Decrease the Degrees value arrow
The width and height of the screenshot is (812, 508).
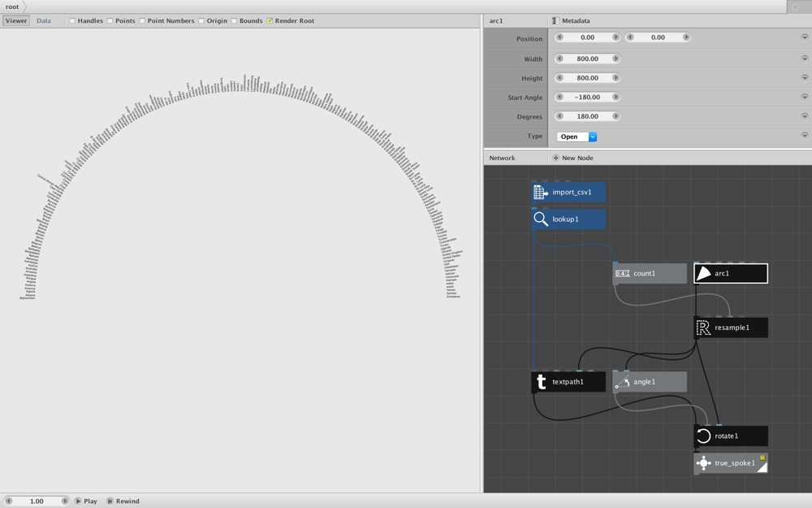pyautogui.click(x=559, y=116)
